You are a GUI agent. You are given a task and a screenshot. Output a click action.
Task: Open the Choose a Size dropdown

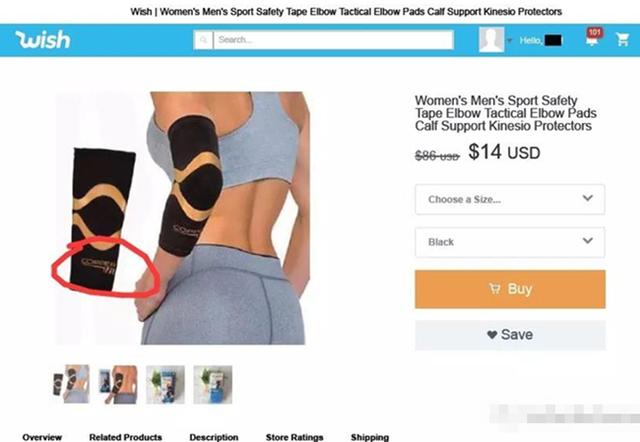pos(510,199)
